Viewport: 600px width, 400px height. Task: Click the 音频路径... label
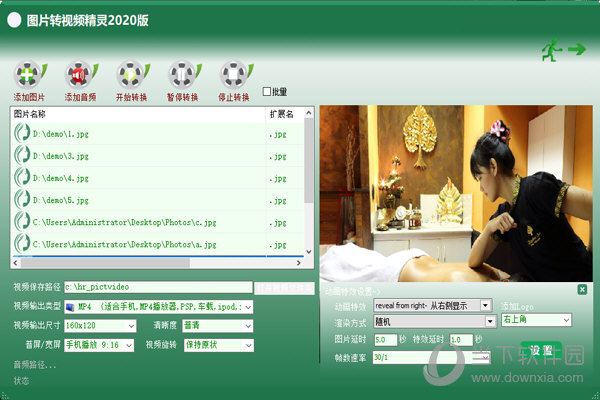click(x=35, y=365)
